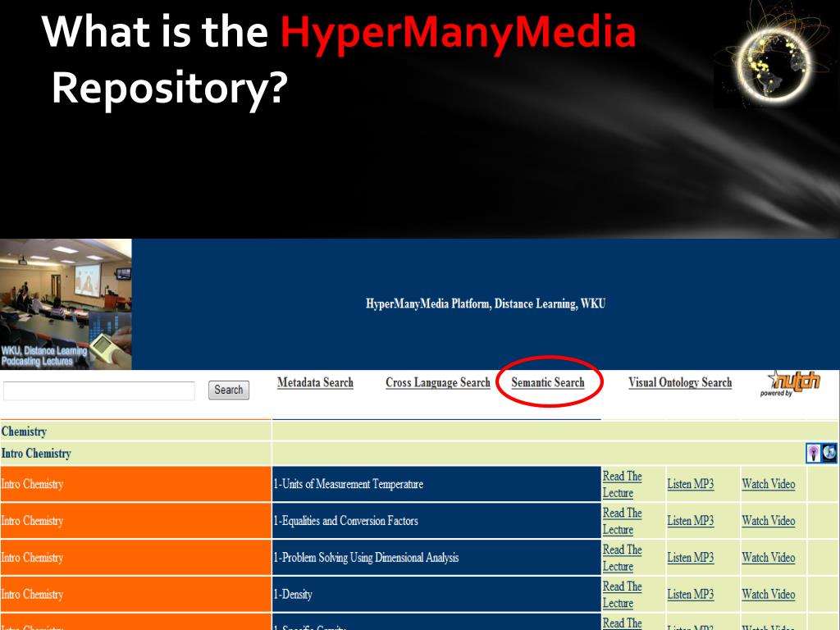840x630 pixels.
Task: Open Cross Language Search link
Action: pos(438,382)
